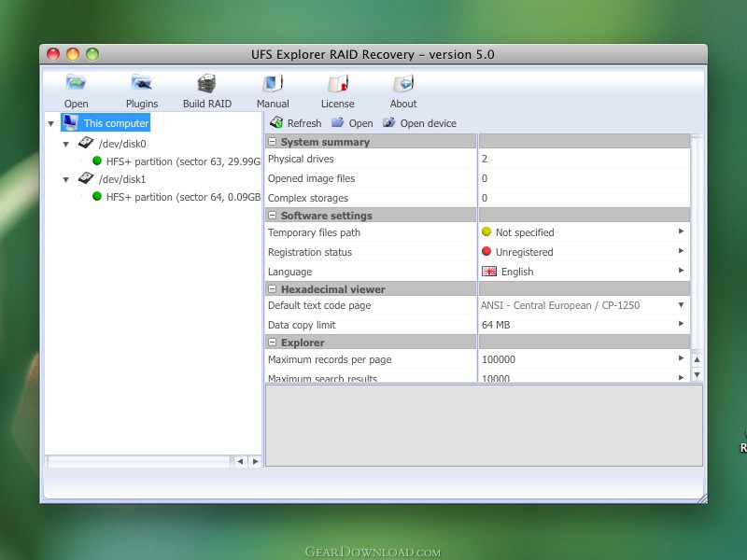Click the License label in toolbar
Viewport: 747px width, 560px height.
tap(338, 104)
